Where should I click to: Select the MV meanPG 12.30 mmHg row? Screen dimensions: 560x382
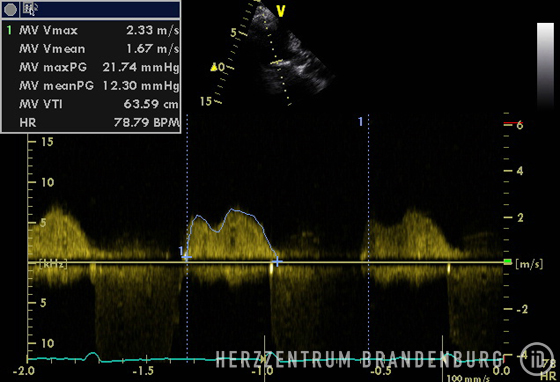click(92, 86)
